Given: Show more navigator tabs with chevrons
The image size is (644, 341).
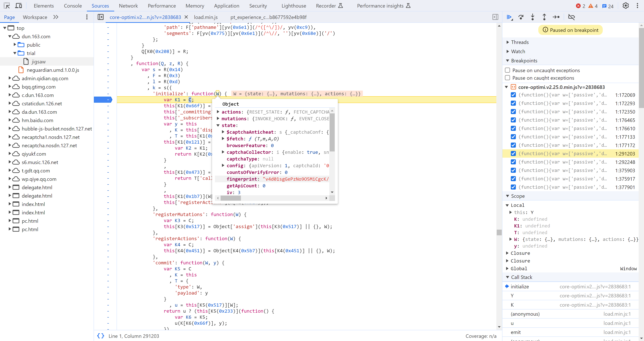Looking at the screenshot, I should tap(56, 17).
